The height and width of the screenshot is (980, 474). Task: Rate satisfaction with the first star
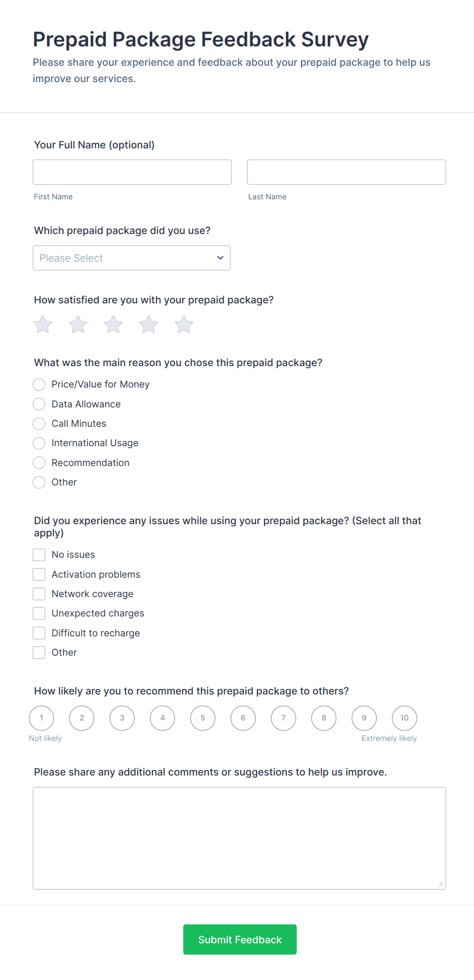(x=43, y=324)
